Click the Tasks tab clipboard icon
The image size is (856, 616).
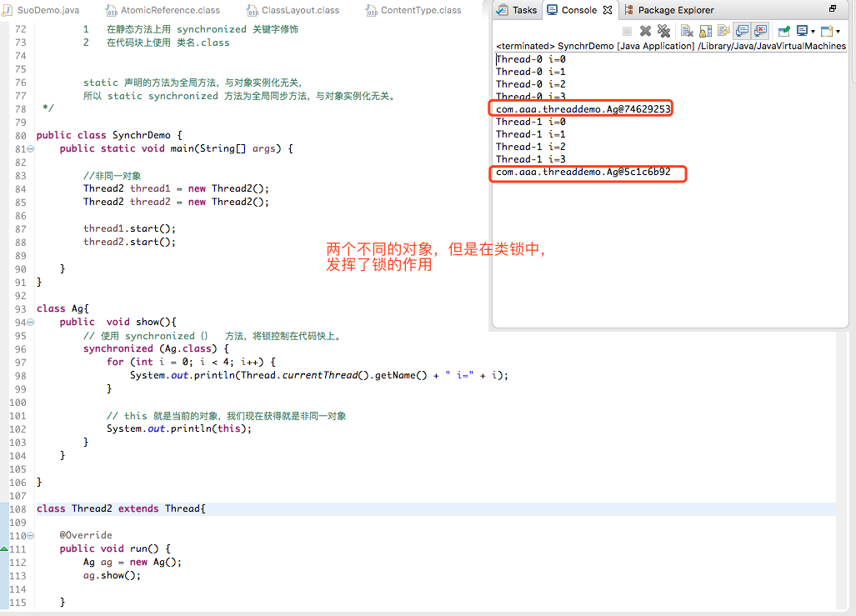pos(502,10)
